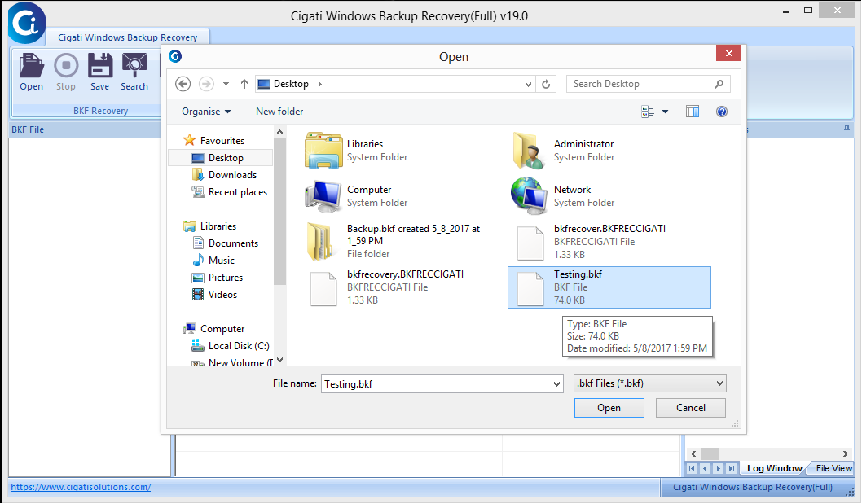
Task: Jump to first page in navigator
Action: pos(693,468)
